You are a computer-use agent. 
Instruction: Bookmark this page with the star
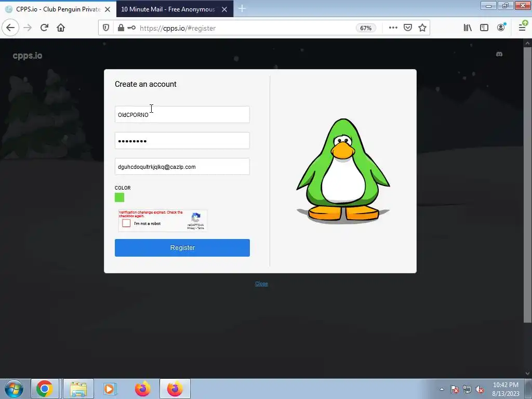click(422, 28)
